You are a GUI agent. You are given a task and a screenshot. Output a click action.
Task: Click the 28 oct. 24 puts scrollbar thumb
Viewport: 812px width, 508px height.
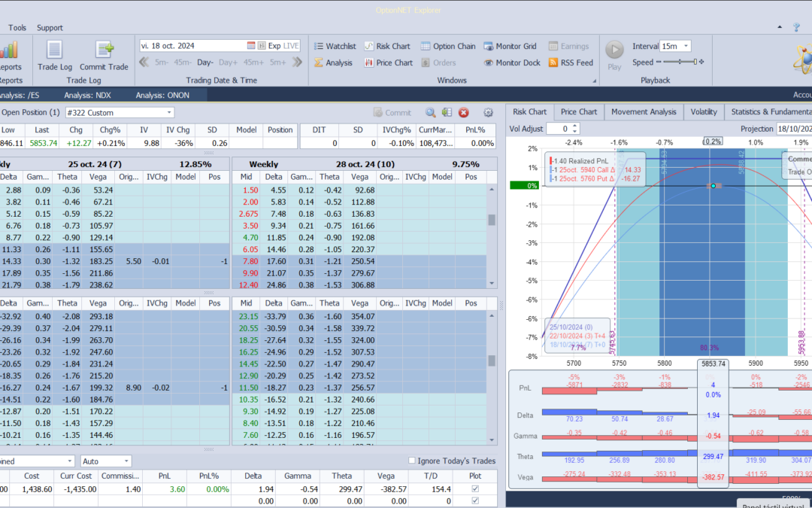[x=492, y=360]
